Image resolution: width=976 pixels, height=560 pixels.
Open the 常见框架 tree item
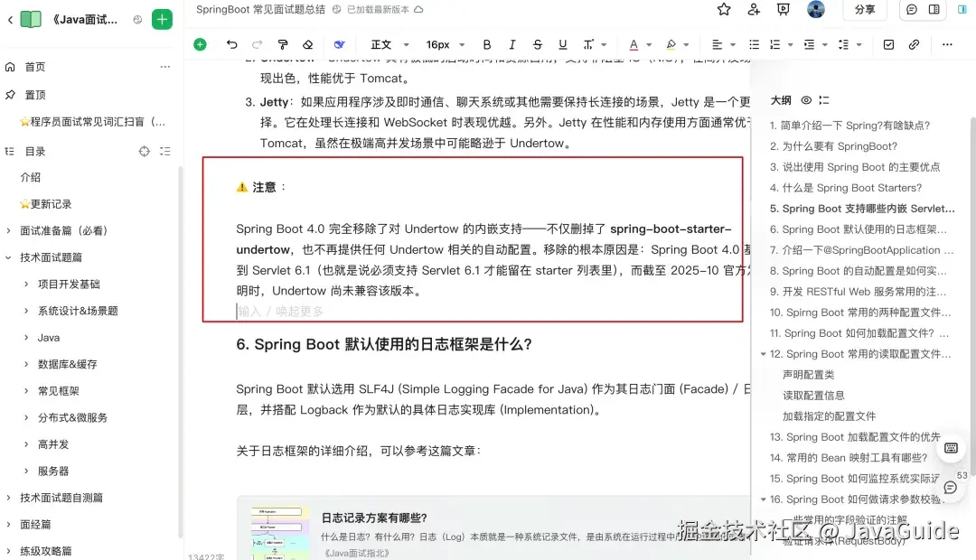[x=59, y=391]
